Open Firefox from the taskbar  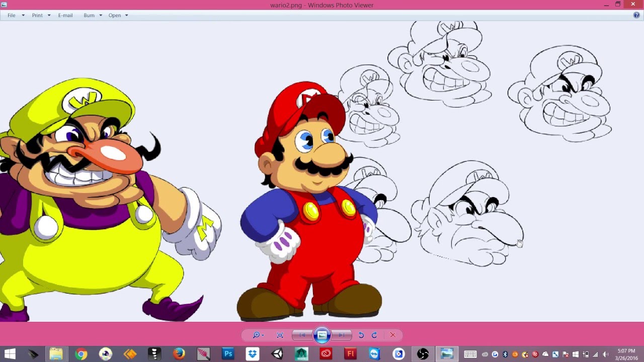click(179, 354)
